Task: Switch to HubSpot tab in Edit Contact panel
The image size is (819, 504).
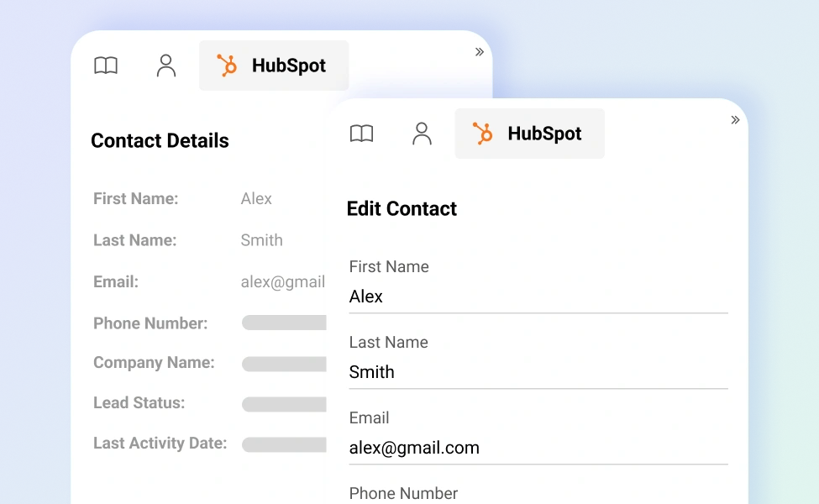Action: point(530,134)
